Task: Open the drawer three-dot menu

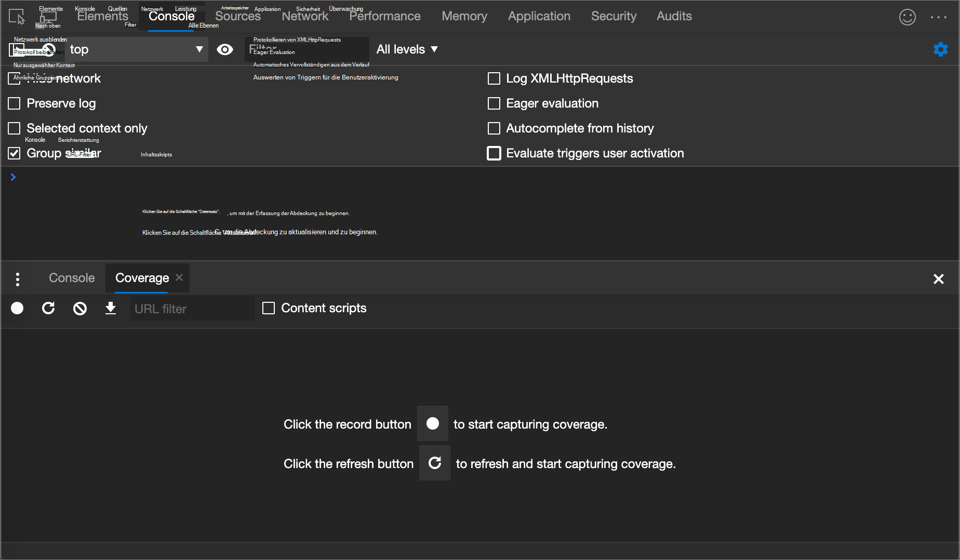Action: 18,279
